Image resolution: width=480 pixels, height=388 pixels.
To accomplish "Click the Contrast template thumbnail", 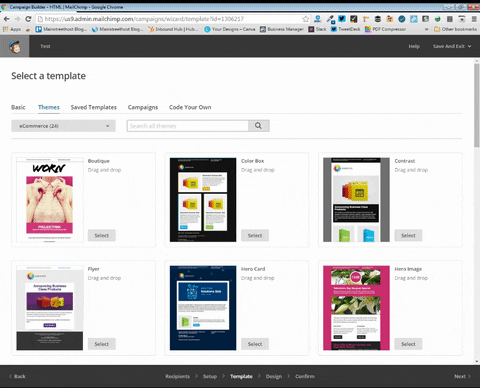I will 356,200.
